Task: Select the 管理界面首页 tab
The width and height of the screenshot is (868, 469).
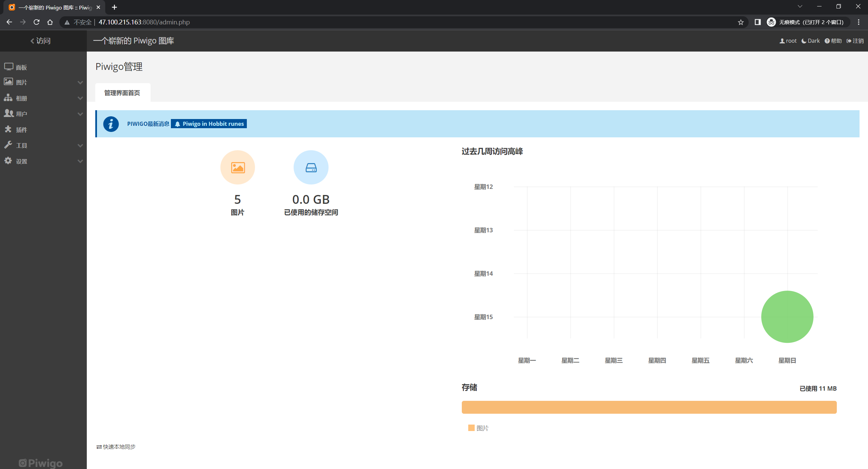Action: pyautogui.click(x=122, y=93)
